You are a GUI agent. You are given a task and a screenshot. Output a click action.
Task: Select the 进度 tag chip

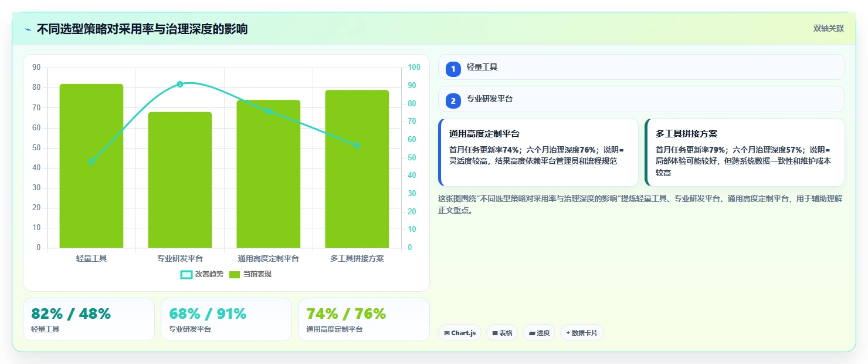click(539, 333)
